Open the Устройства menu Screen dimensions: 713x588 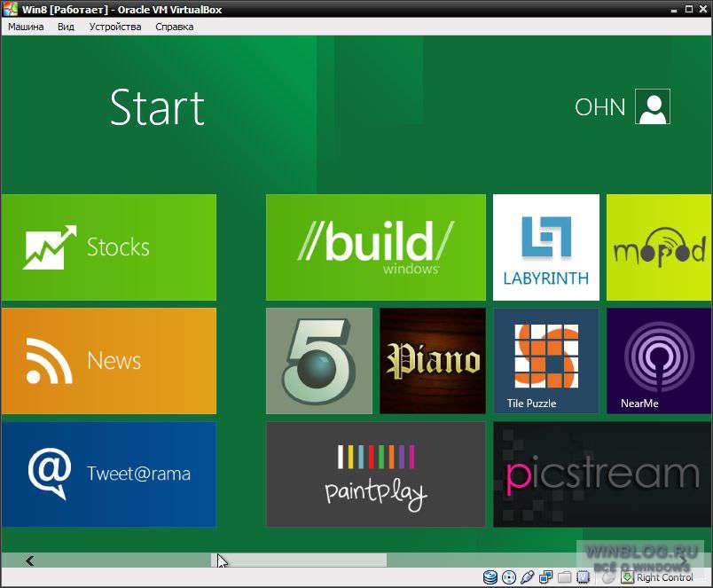click(x=115, y=27)
